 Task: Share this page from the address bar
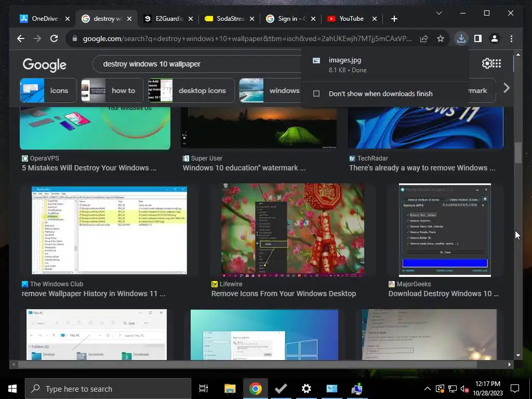click(424, 38)
